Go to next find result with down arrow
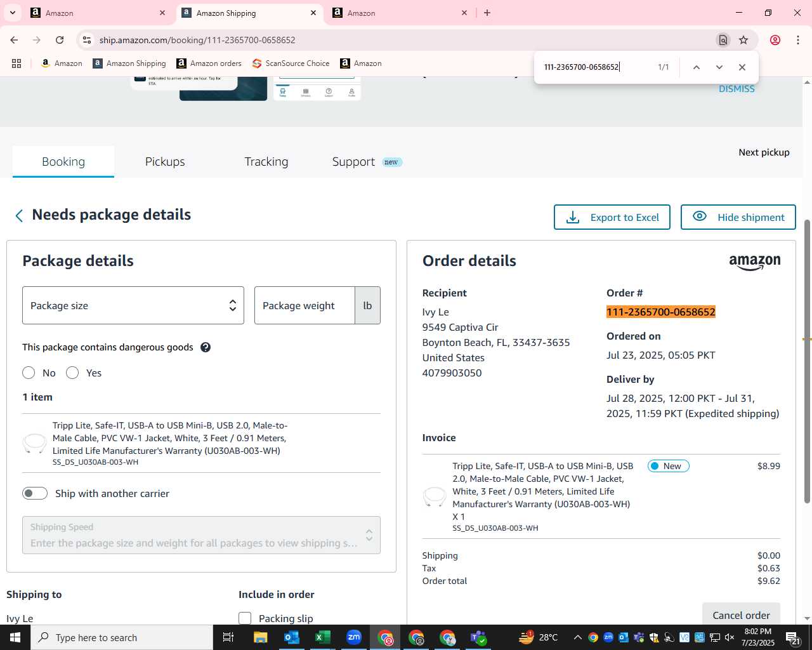 click(719, 67)
